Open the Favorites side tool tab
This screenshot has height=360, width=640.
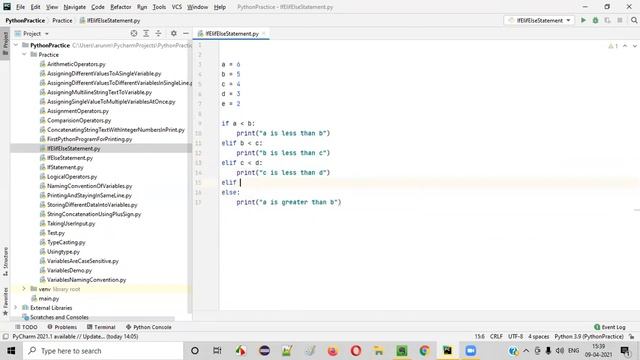(x=5, y=301)
